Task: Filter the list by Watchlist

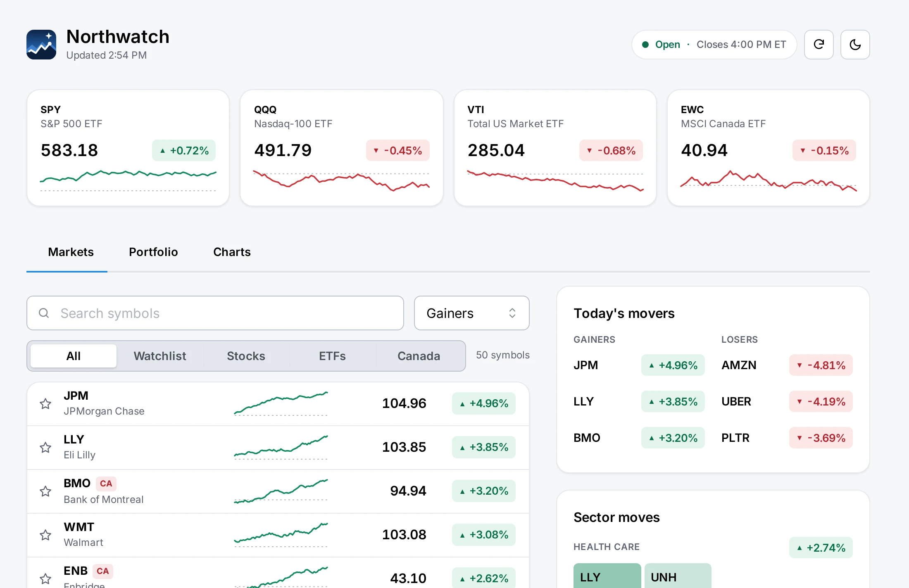Action: 160,356
